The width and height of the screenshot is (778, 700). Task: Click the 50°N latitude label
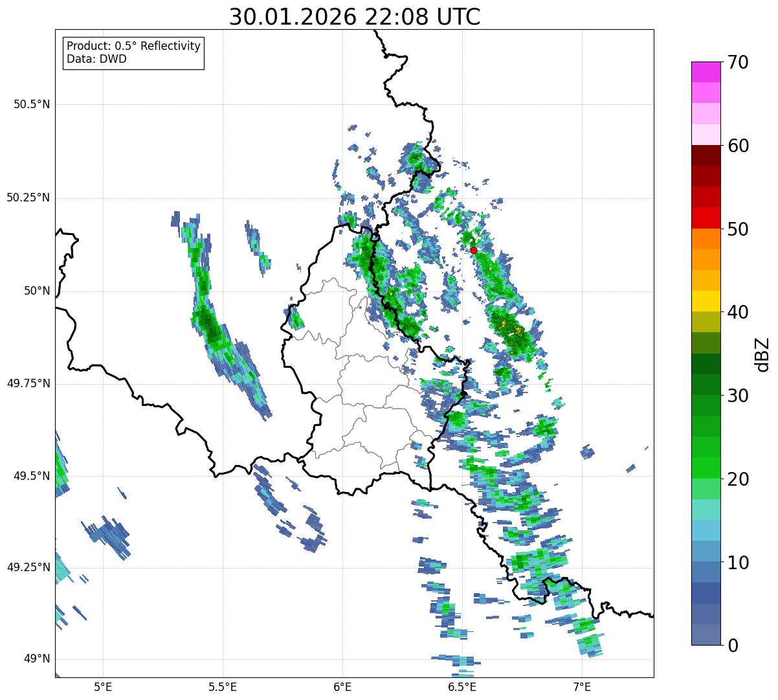(37, 291)
